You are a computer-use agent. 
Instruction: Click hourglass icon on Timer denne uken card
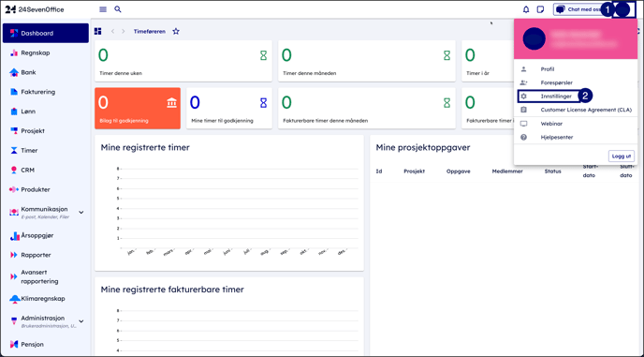(x=263, y=55)
